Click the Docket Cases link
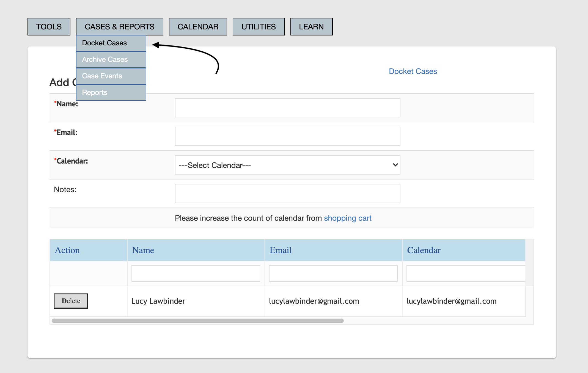This screenshot has height=373, width=588. [x=413, y=71]
